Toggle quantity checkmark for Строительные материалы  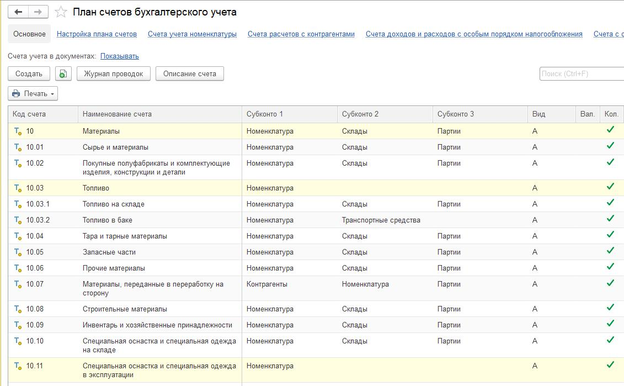(610, 307)
